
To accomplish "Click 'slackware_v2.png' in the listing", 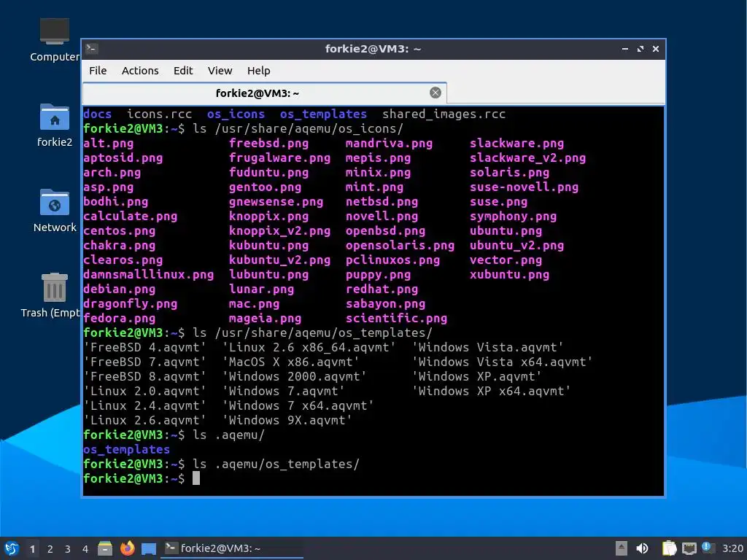I will (527, 158).
